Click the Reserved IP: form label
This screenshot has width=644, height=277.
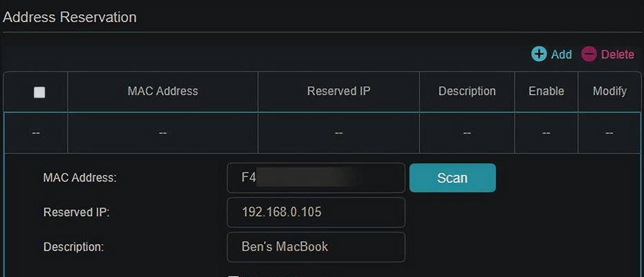tap(76, 212)
